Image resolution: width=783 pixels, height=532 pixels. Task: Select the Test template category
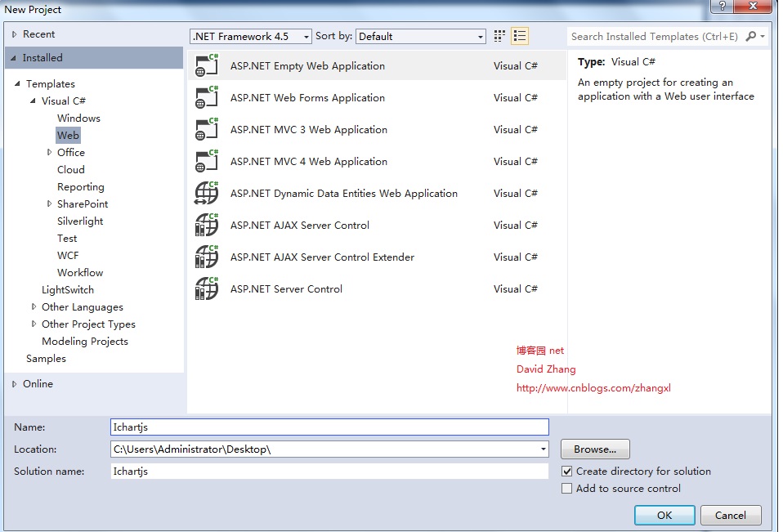coord(67,238)
